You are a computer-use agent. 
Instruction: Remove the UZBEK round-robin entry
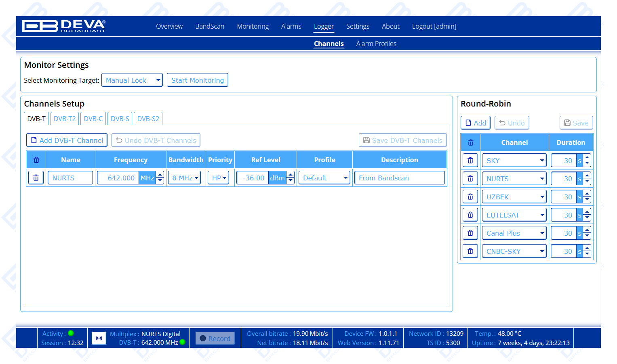470,197
